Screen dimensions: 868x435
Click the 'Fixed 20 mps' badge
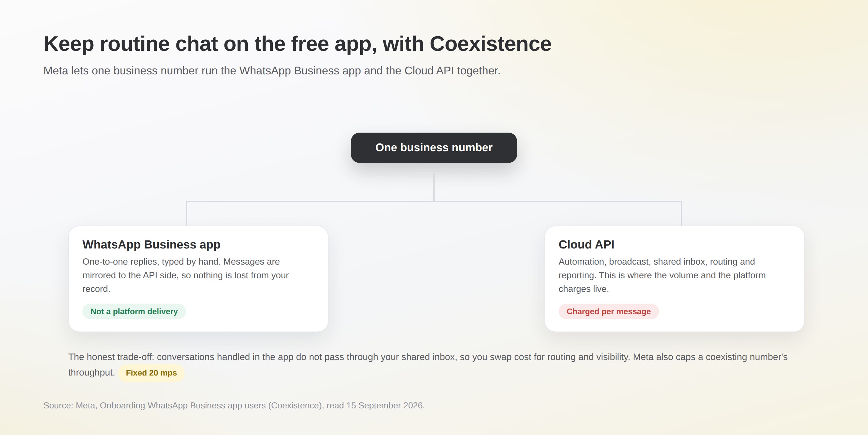pyautogui.click(x=151, y=373)
